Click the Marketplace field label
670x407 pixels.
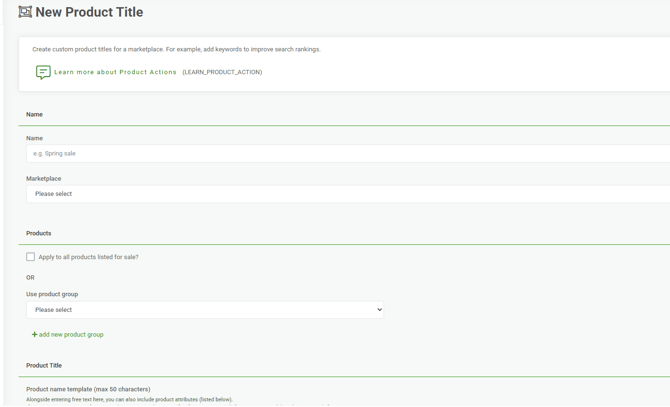coord(44,179)
